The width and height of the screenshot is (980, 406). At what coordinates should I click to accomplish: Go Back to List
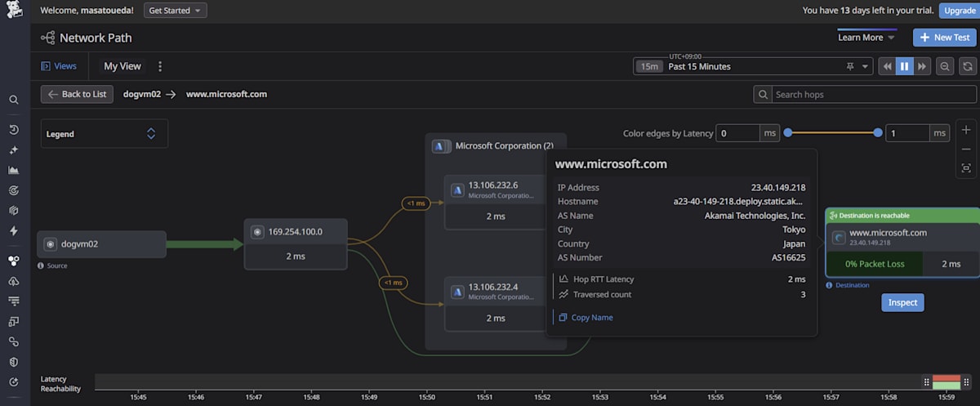click(x=77, y=94)
